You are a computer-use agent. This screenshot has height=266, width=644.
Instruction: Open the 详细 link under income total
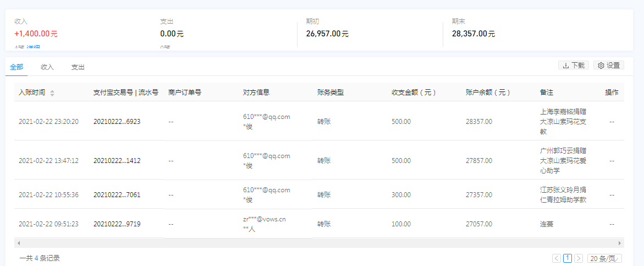[34, 48]
